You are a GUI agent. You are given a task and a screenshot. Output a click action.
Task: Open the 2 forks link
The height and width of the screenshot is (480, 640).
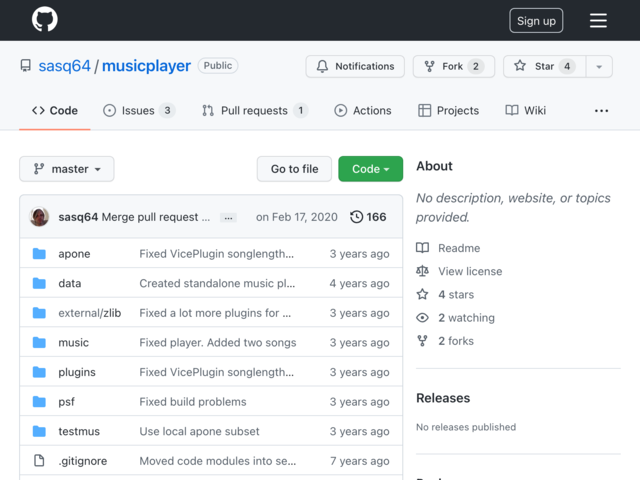click(x=456, y=341)
